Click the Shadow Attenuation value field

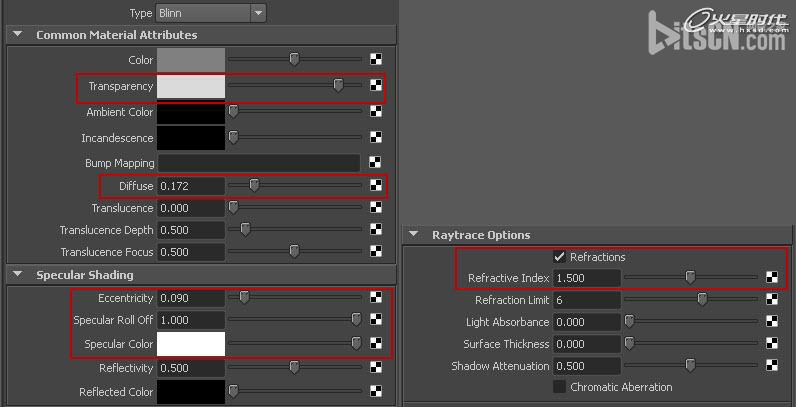click(587, 366)
